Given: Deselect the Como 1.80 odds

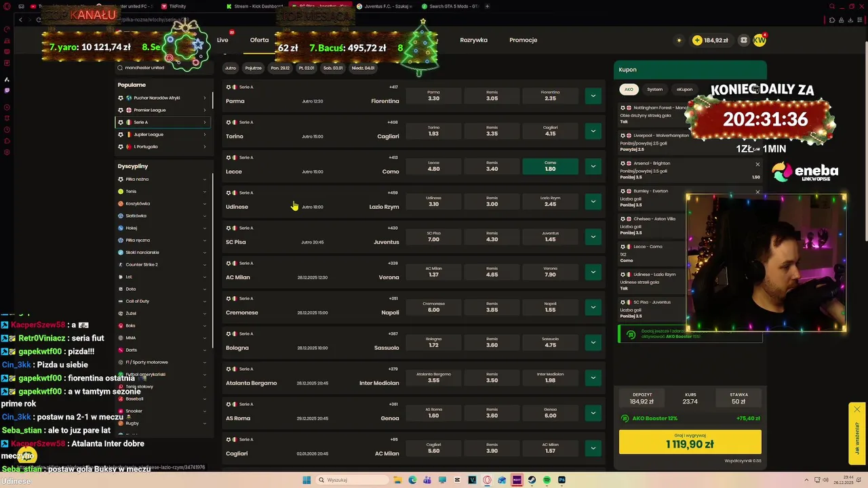Looking at the screenshot, I should tap(550, 166).
